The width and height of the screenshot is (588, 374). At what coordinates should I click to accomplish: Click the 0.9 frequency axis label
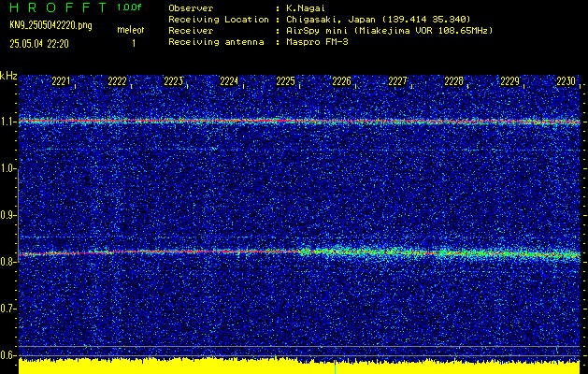coord(7,215)
